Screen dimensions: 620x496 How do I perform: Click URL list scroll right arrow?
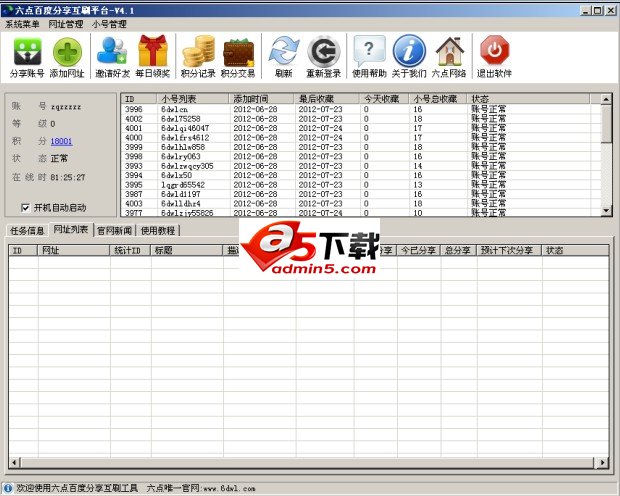pos(603,462)
